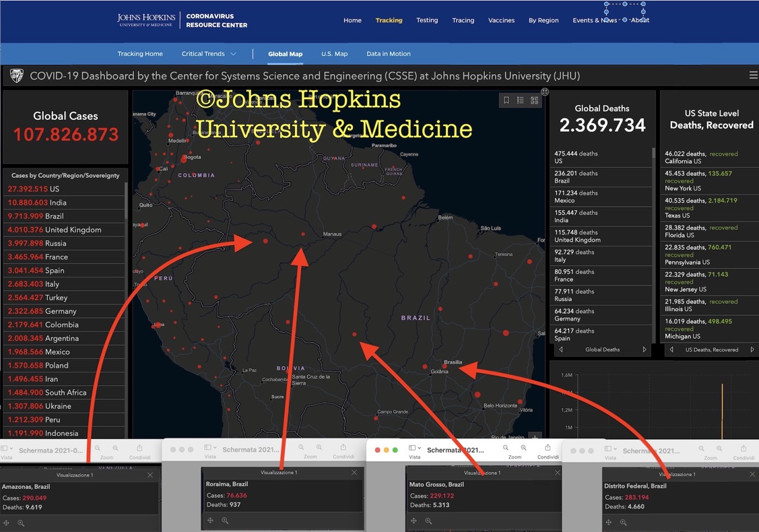Switch to the U.S. Map tab
This screenshot has height=532, width=759.
(x=334, y=54)
